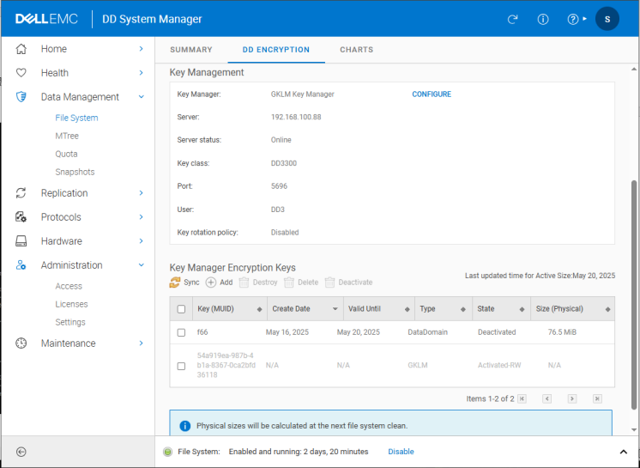This screenshot has width=640, height=468.
Task: Click the Hardware drive icon
Action: point(21,241)
